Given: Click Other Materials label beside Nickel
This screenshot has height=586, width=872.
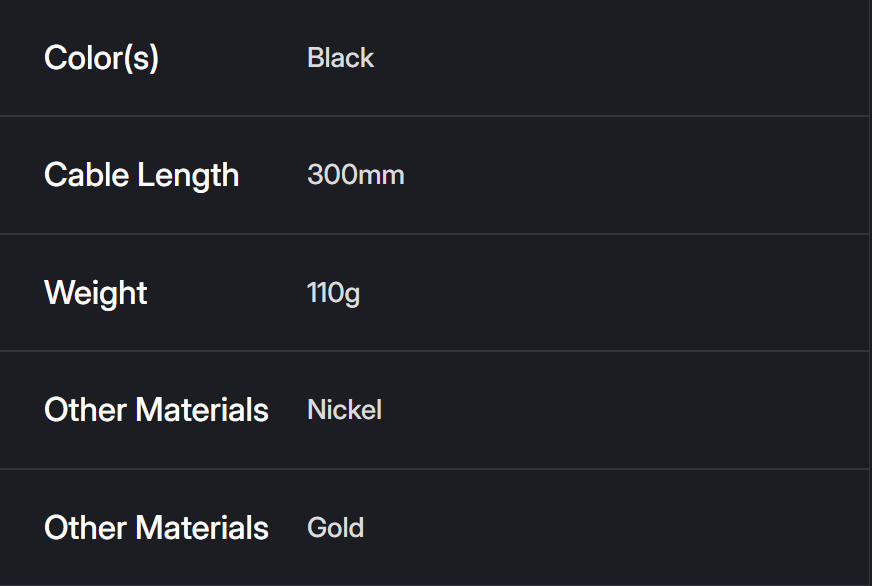Looking at the screenshot, I should tap(156, 410).
